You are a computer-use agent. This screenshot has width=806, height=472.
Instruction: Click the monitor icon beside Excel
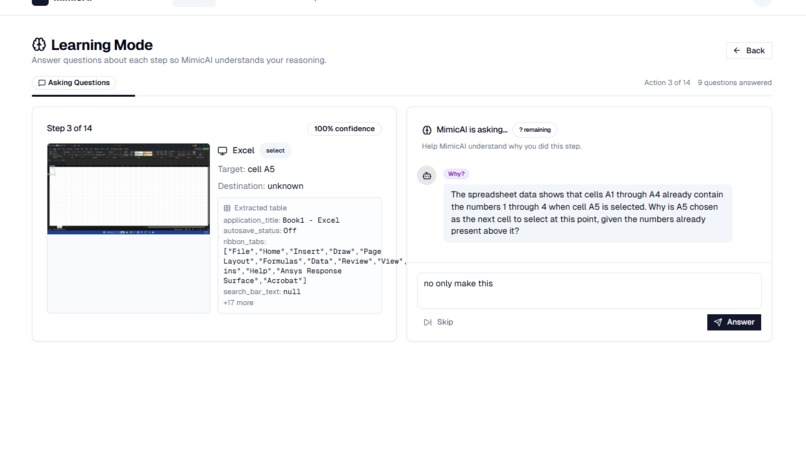point(223,151)
